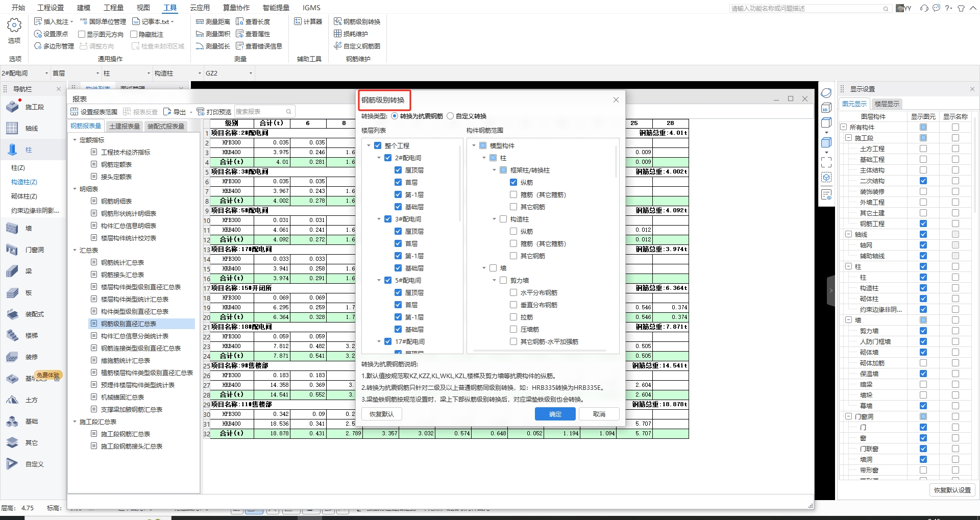Click the 搜索报表 search field
This screenshot has height=520, width=980.
264,112
